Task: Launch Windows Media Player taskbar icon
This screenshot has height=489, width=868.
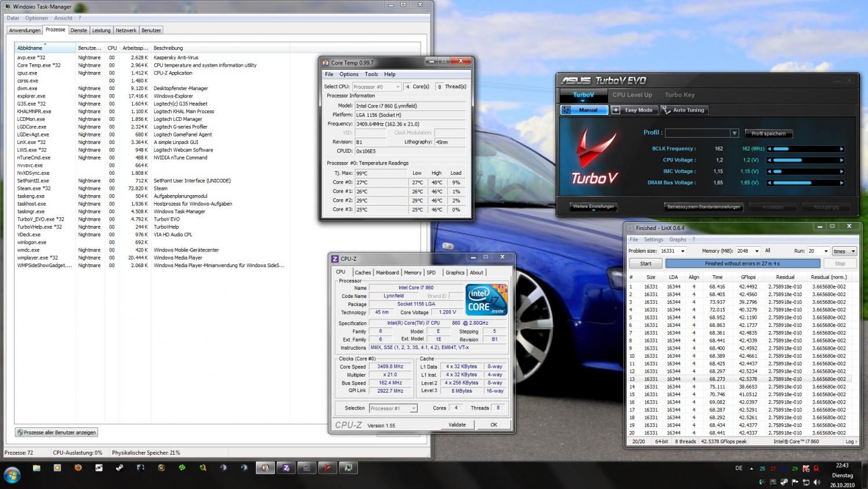Action: (x=57, y=468)
